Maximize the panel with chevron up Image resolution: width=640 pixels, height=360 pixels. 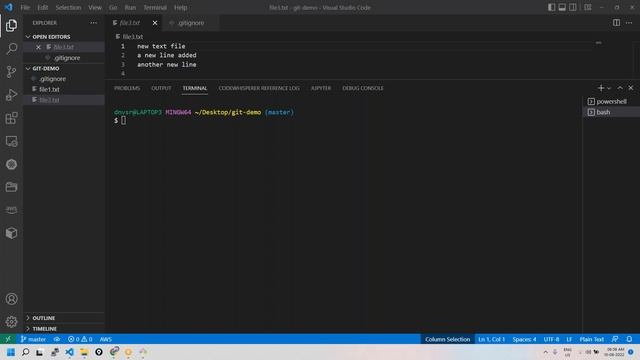(x=620, y=88)
